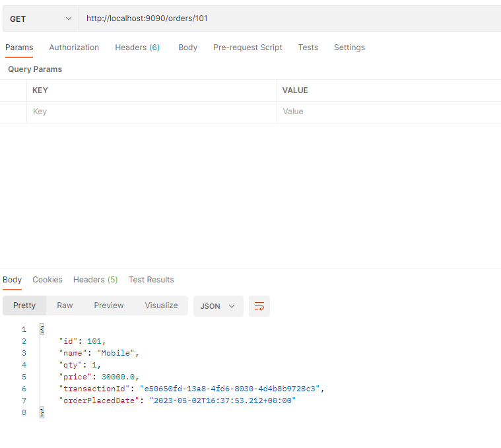The height and width of the screenshot is (448, 501).
Task: Open the Settings tab
Action: (x=350, y=48)
